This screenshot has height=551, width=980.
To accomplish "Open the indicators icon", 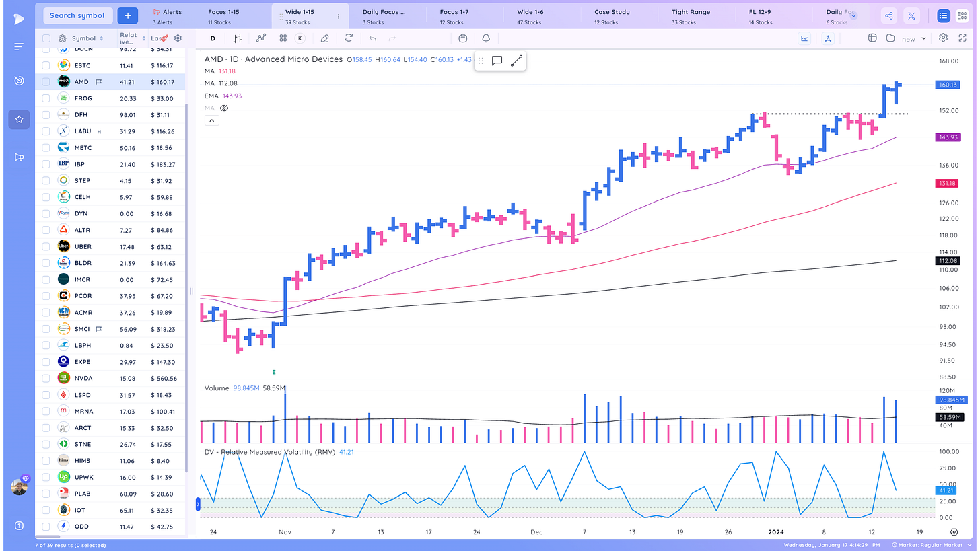I will pos(260,39).
